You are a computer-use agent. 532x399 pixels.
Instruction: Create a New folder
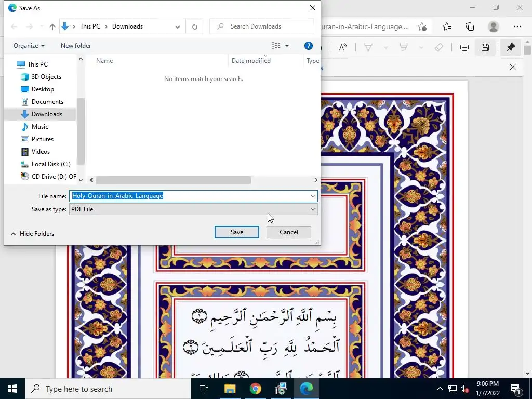click(76, 46)
